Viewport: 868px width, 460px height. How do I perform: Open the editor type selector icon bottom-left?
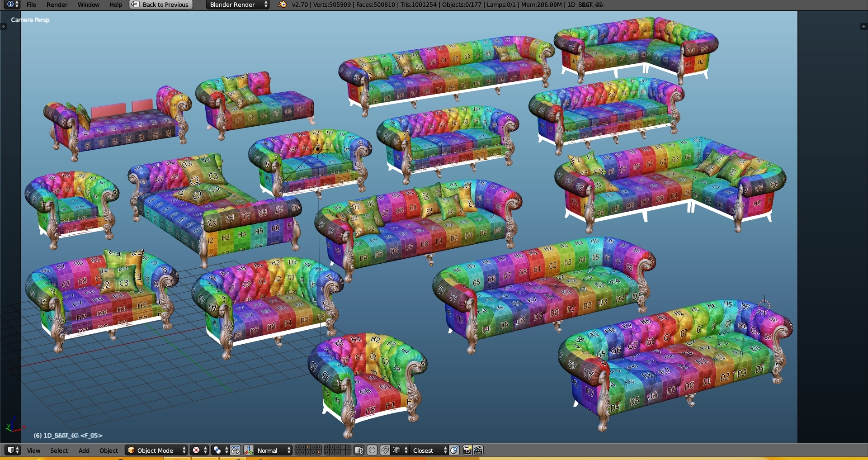point(10,450)
